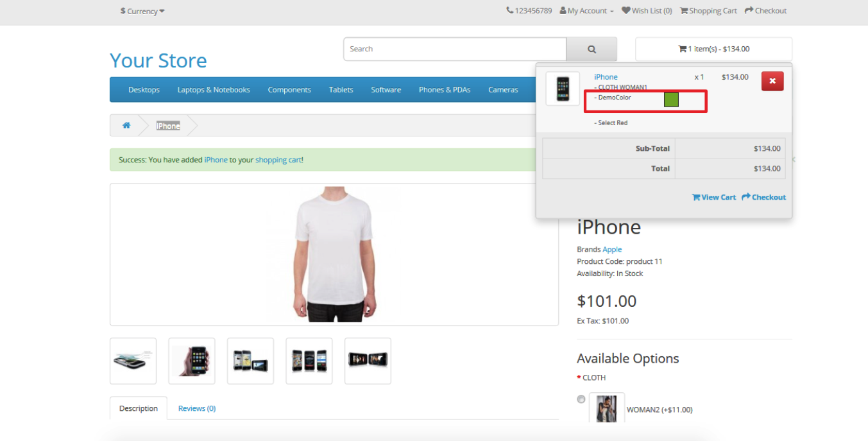Screen dimensions: 868x441
Task: Open the Currency dropdown
Action: click(142, 11)
